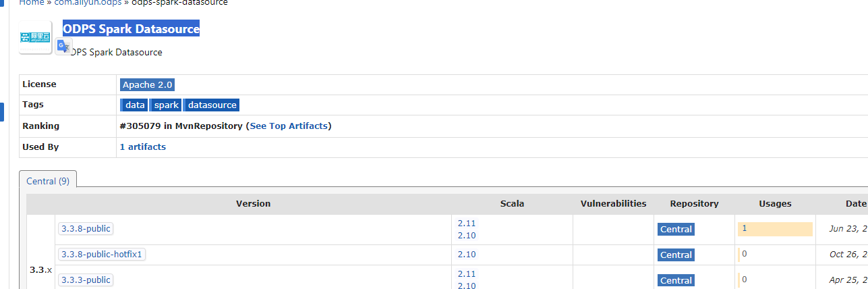Click the Ranking #305079 in MvnRepository text
The height and width of the screenshot is (289, 868).
(x=181, y=126)
